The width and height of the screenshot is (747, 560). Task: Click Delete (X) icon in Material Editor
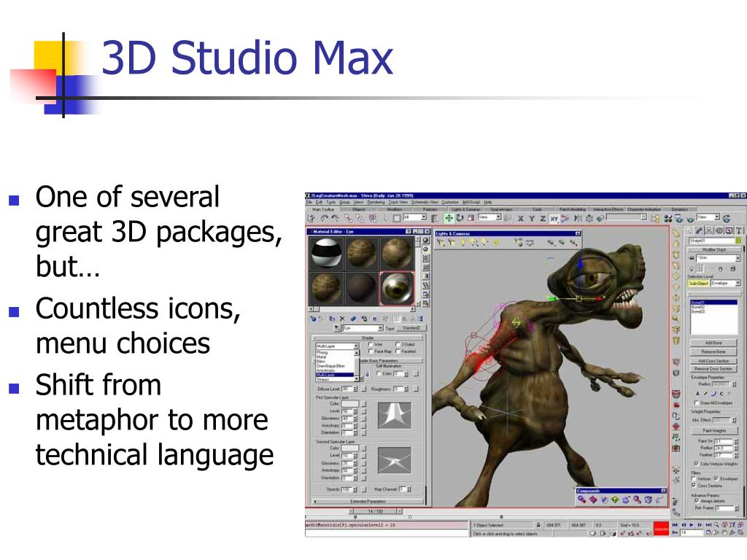click(342, 319)
